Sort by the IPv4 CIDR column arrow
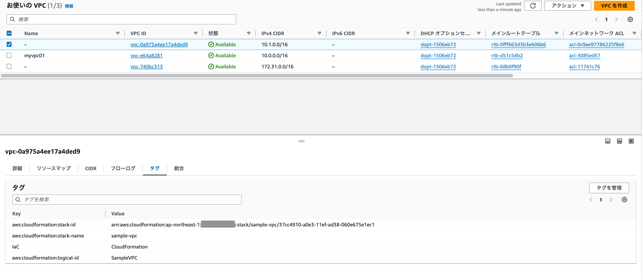The width and height of the screenshot is (644, 279). (319, 33)
